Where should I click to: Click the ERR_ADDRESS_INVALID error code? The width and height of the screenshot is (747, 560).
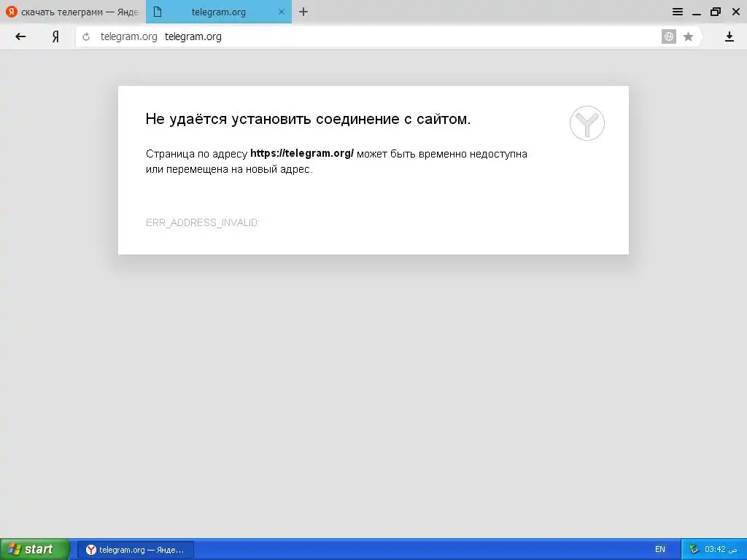[x=202, y=222]
